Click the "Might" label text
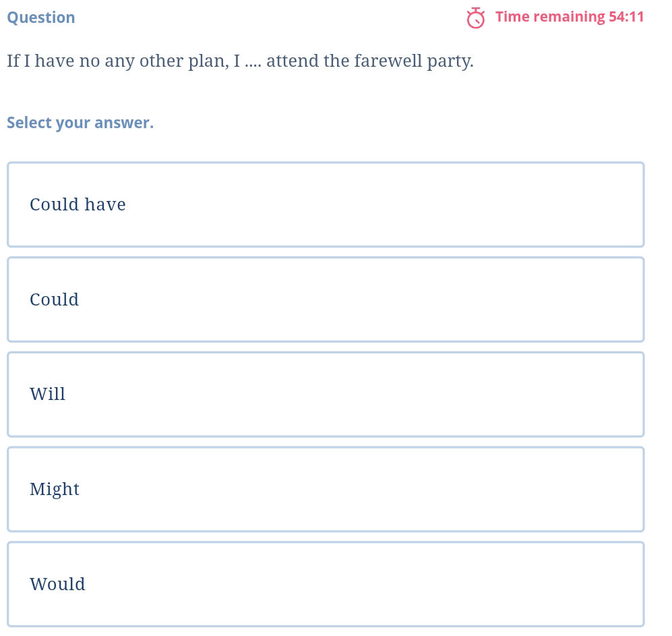This screenshot has height=636, width=672. [x=55, y=489]
